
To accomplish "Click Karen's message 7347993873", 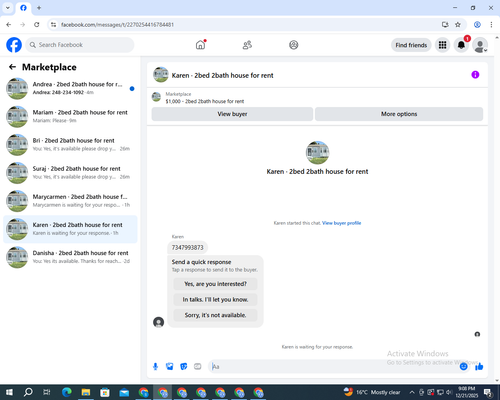I will coord(187,248).
